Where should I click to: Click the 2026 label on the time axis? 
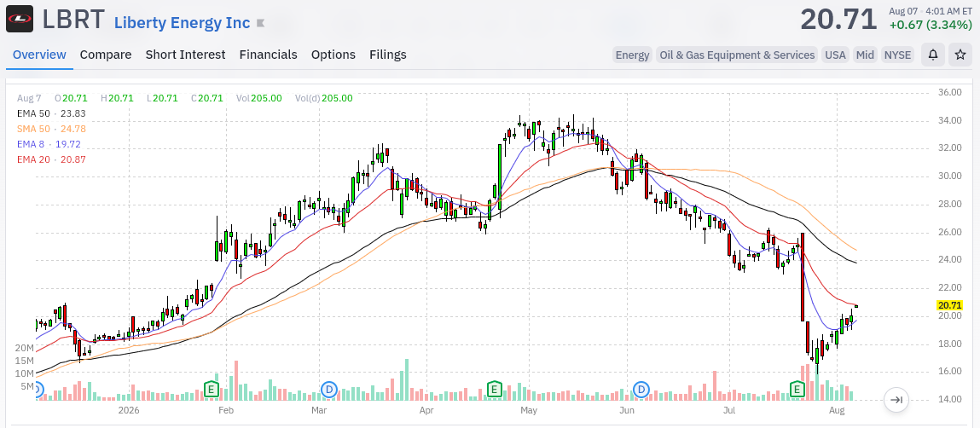(x=128, y=410)
